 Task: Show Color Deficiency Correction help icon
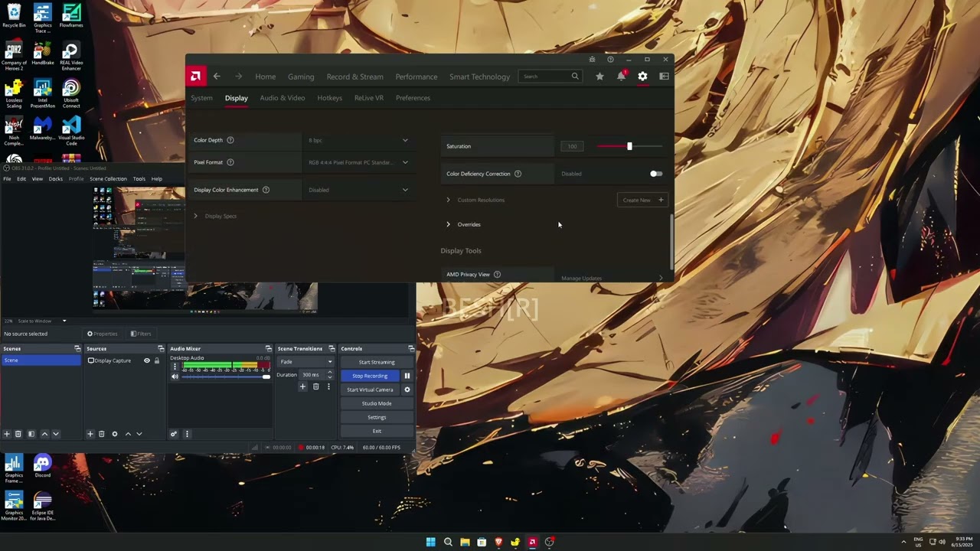coord(518,174)
